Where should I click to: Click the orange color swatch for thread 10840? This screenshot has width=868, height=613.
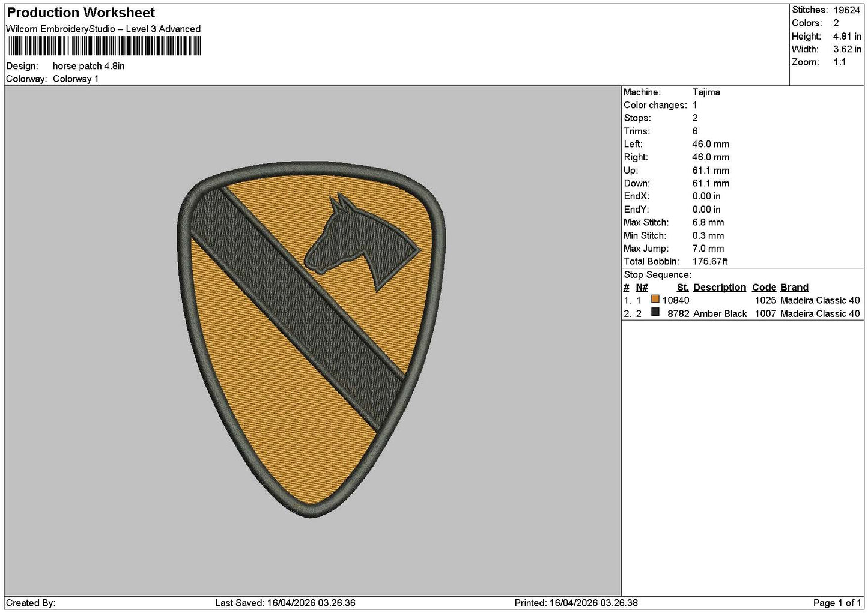655,299
